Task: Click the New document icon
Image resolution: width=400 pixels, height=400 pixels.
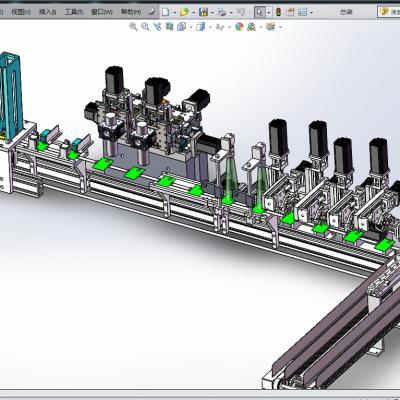Action: click(165, 12)
